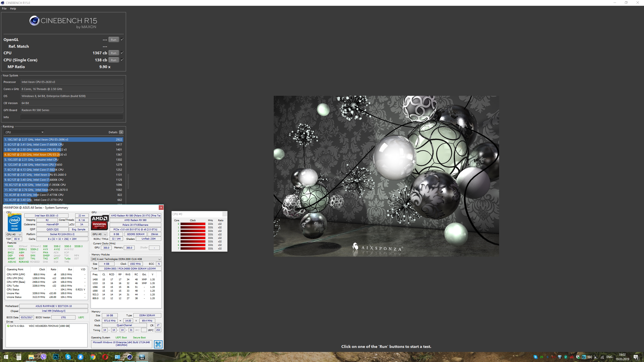Click the blue X button in HWiNFO summary

(158, 344)
